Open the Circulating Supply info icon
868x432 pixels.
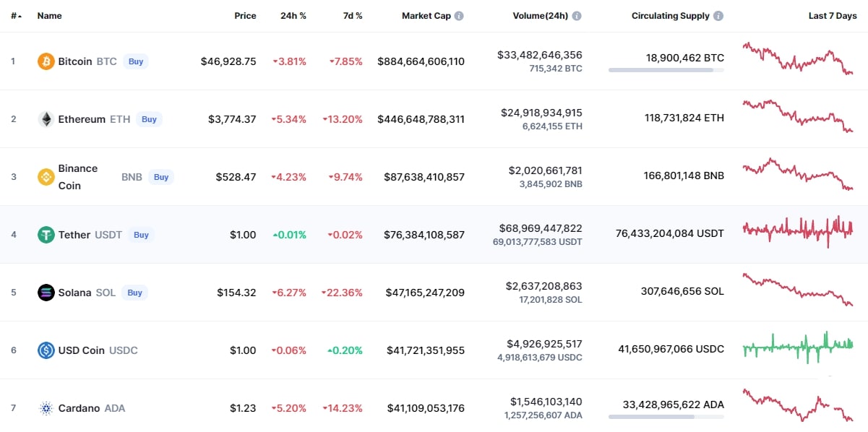point(718,15)
